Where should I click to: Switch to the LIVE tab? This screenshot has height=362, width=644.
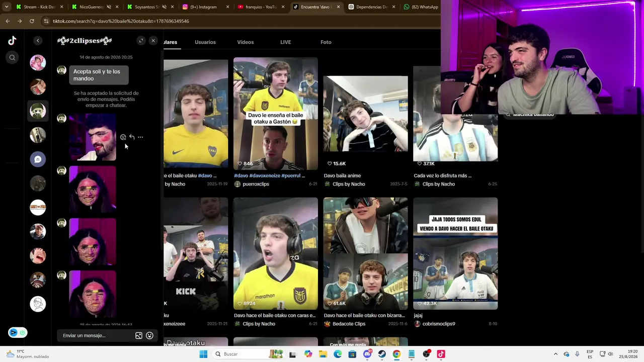[x=285, y=42]
